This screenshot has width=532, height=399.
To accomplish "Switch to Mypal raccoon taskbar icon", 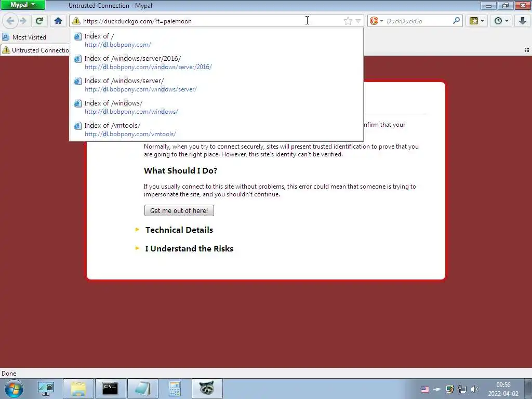I will coord(207,389).
